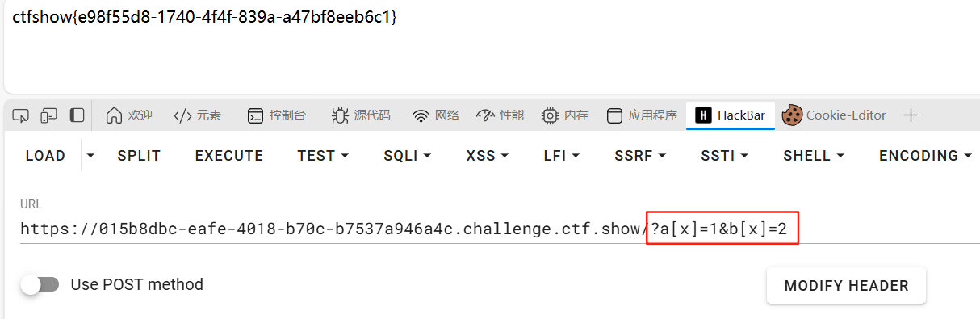Open the Cookie-Editor tab

[834, 115]
